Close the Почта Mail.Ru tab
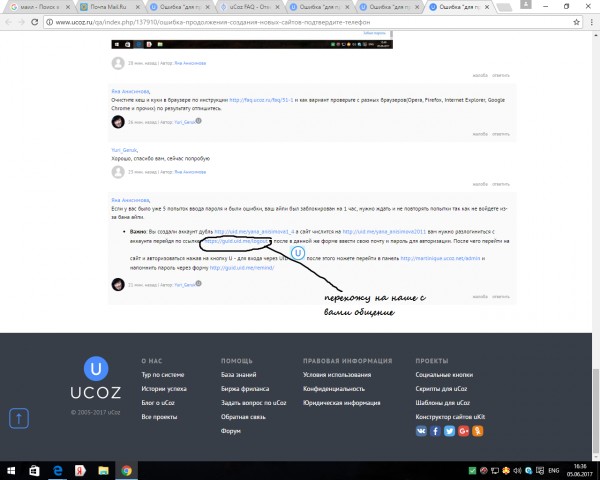The height and width of the screenshot is (480, 600). 138,7
